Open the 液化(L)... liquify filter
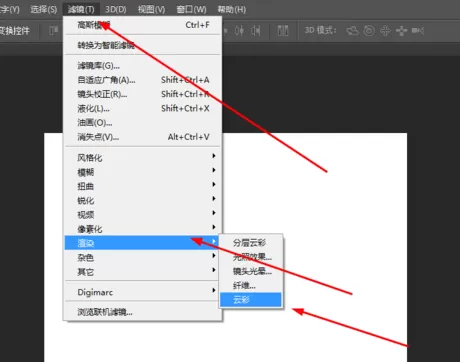The width and height of the screenshot is (460, 362). pos(143,109)
